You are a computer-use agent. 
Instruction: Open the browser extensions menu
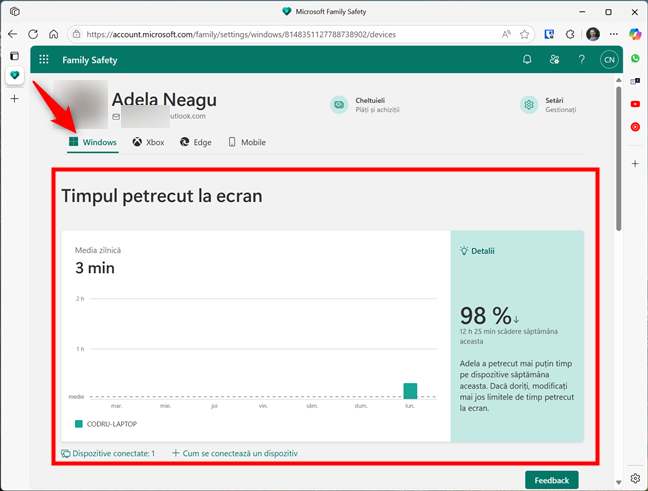coord(570,34)
